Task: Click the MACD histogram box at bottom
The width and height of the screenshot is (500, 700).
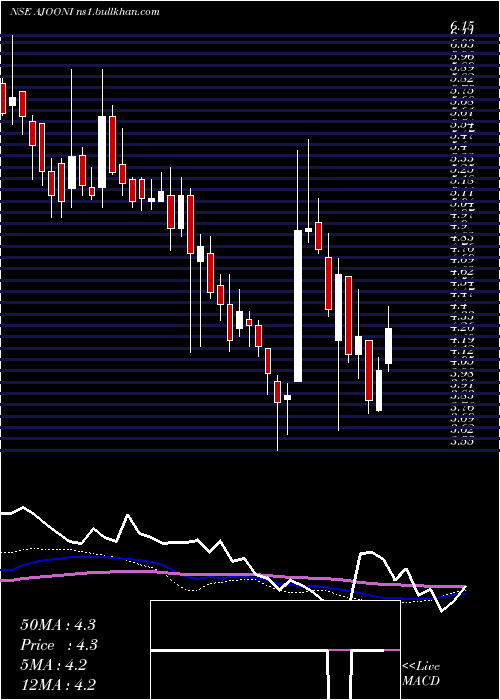Action: click(275, 650)
